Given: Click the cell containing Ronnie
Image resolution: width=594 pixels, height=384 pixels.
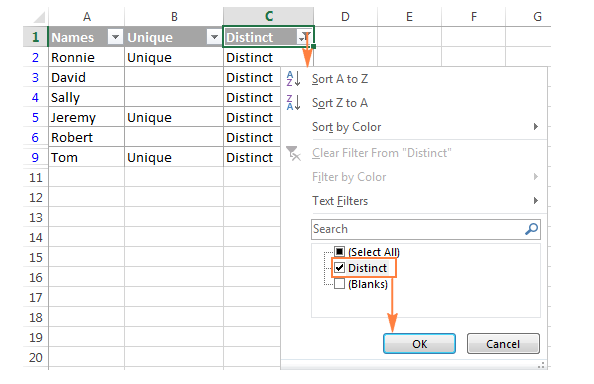Looking at the screenshot, I should (86, 57).
